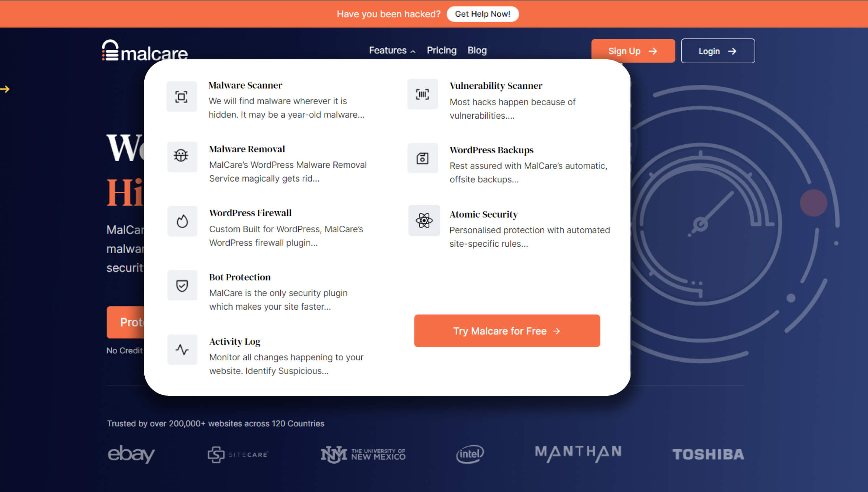The width and height of the screenshot is (868, 492).
Task: Collapse the Features dropdown chevron
Action: click(412, 52)
